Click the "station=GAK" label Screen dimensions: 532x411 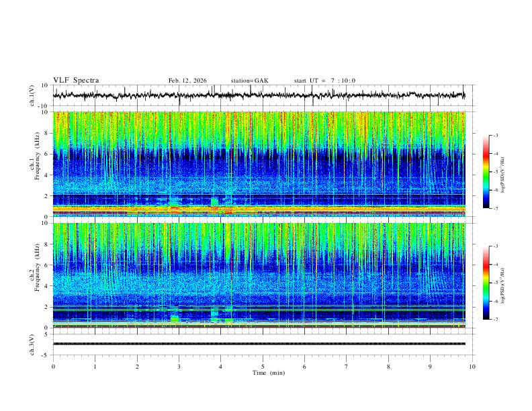249,81
